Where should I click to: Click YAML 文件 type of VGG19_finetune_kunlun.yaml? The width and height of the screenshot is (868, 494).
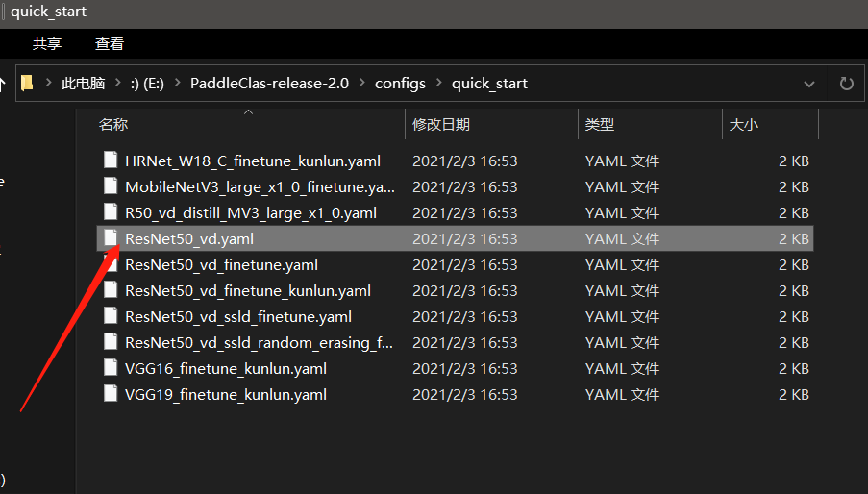pyautogui.click(x=622, y=394)
